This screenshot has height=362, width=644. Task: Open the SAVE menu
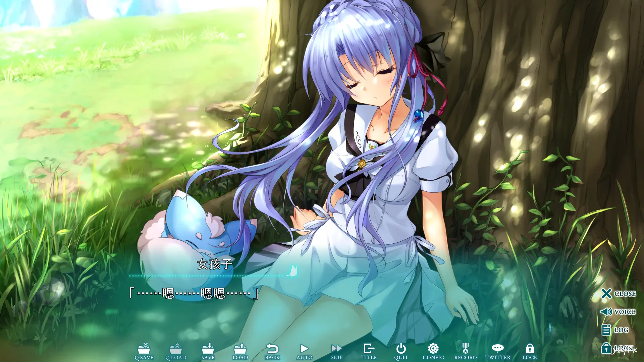pyautogui.click(x=208, y=352)
